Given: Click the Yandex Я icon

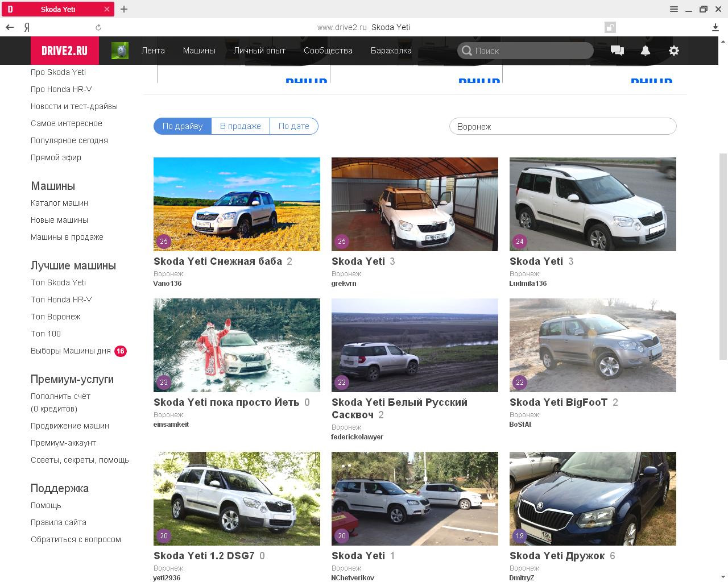Looking at the screenshot, I should (x=27, y=27).
